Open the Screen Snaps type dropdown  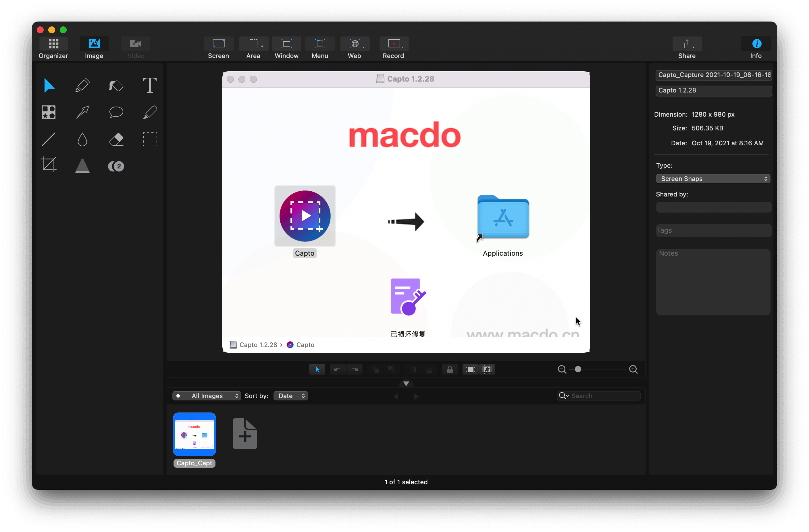713,179
